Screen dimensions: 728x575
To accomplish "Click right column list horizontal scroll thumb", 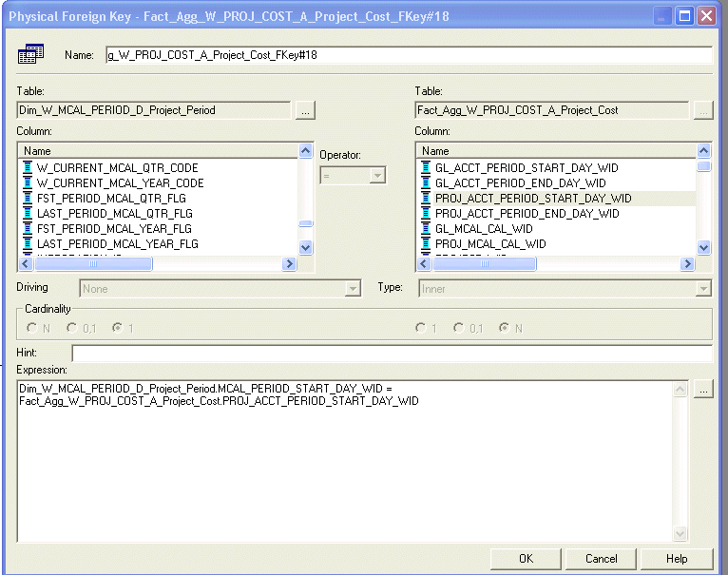I will coord(485,264).
